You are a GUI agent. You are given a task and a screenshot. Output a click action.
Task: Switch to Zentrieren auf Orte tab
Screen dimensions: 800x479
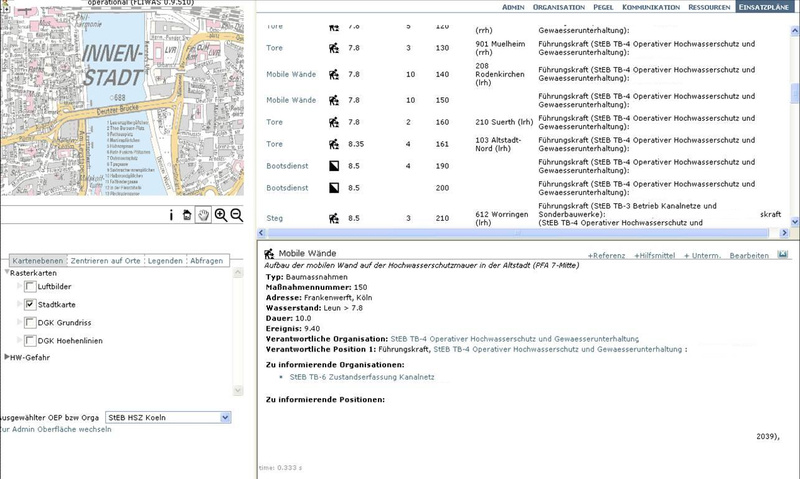[x=106, y=261]
